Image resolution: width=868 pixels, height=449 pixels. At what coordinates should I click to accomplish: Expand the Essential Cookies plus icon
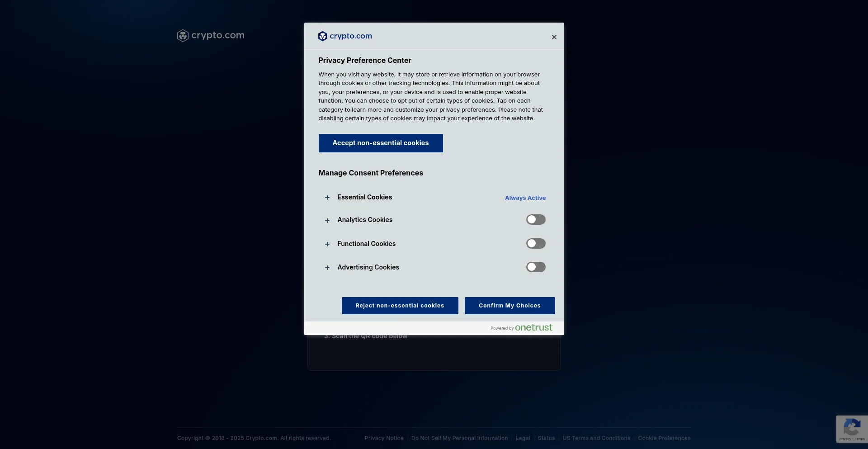(x=327, y=198)
